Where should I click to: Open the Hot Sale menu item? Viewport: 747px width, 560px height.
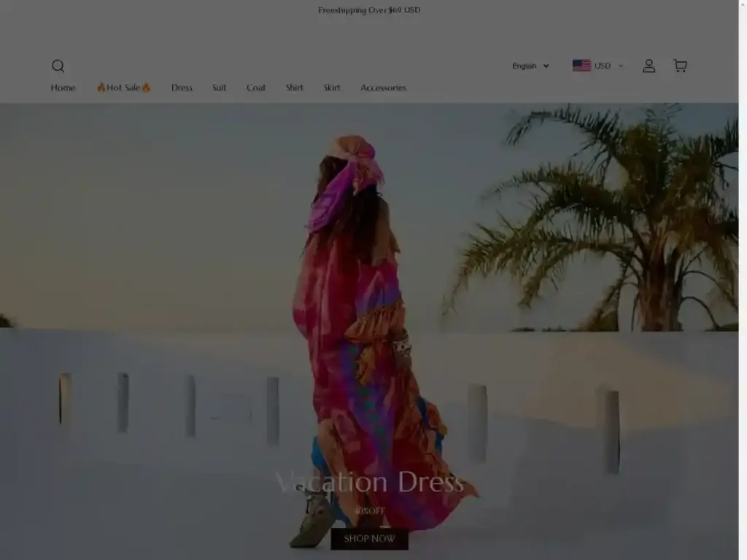[123, 87]
